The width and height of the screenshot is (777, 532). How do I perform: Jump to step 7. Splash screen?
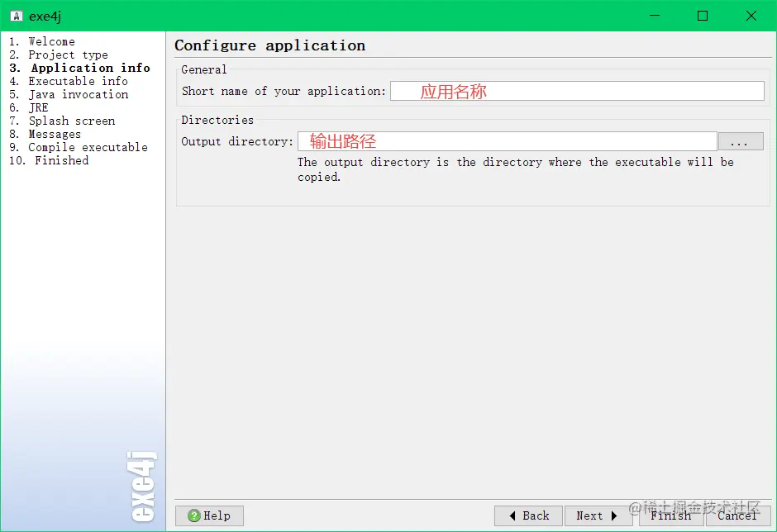62,121
